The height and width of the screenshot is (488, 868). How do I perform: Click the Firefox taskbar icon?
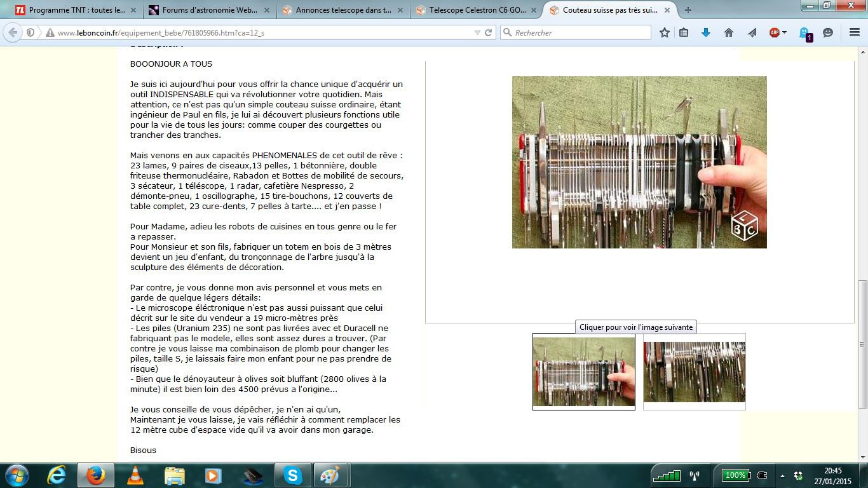(96, 475)
